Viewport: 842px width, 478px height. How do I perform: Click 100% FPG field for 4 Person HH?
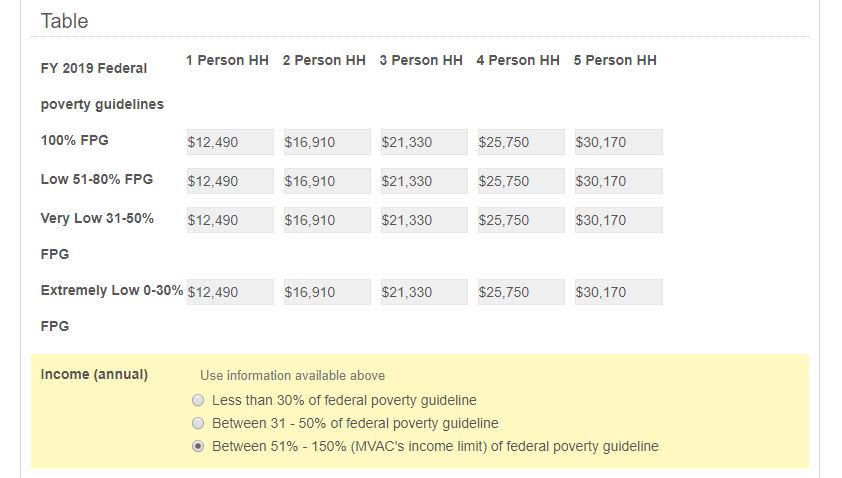tap(521, 142)
